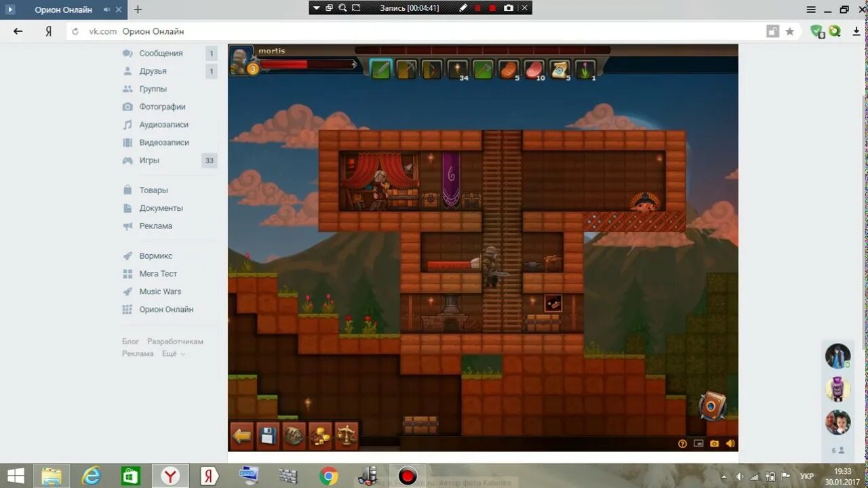This screenshot has width=868, height=488.
Task: Click the floppy disk save button
Action: click(x=267, y=436)
